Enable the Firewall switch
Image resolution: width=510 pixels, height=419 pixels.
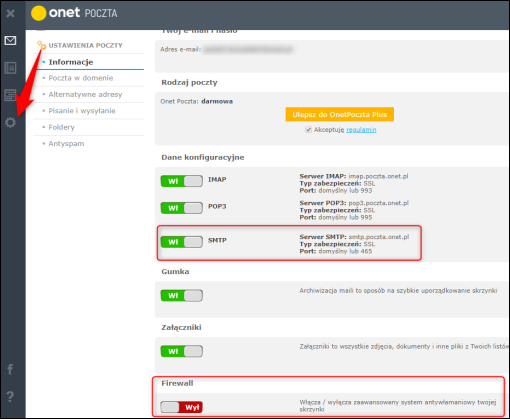(182, 407)
